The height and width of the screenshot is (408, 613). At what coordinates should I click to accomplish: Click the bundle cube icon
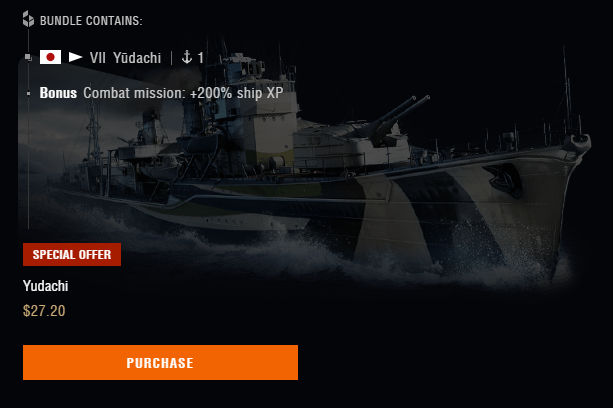click(x=28, y=19)
